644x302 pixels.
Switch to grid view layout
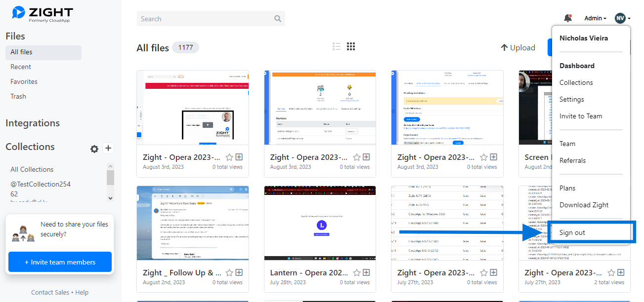click(351, 46)
